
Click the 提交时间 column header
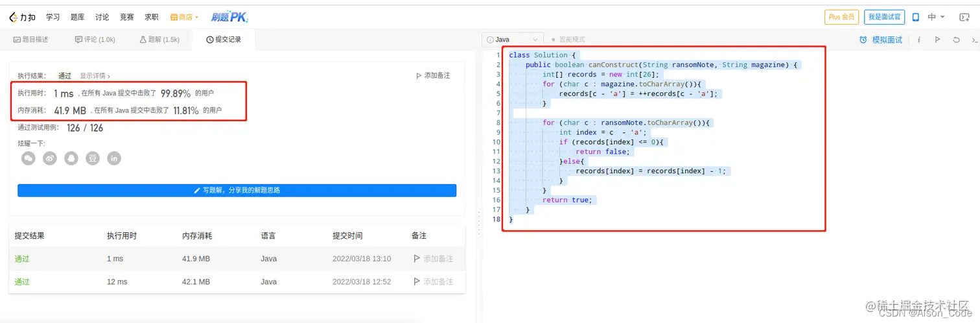click(347, 235)
